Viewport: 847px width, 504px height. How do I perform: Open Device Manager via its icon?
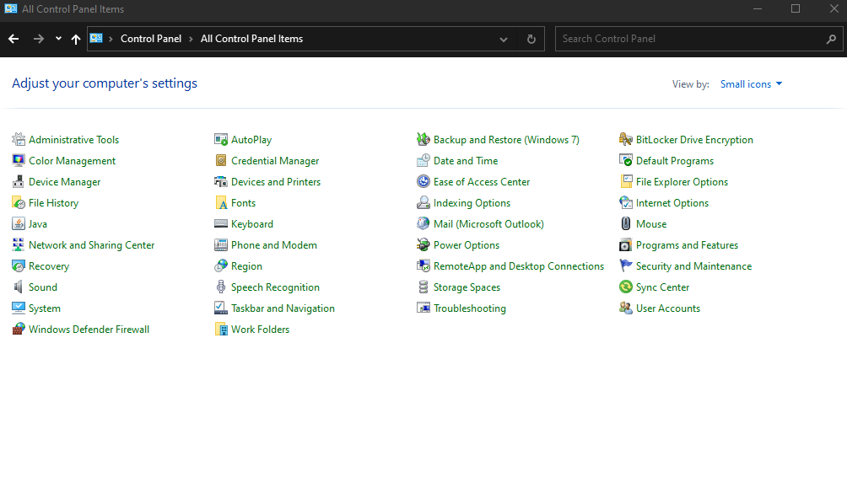pos(19,181)
